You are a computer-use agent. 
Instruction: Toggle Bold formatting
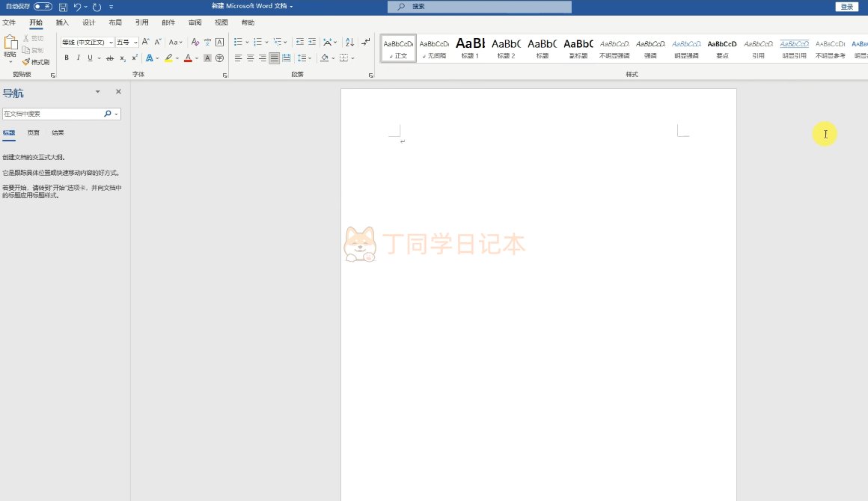click(x=67, y=58)
